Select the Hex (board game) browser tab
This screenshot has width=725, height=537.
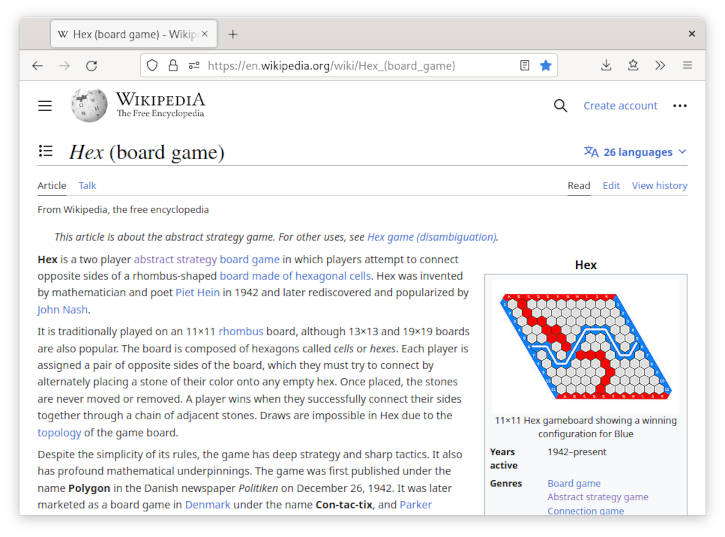(134, 34)
